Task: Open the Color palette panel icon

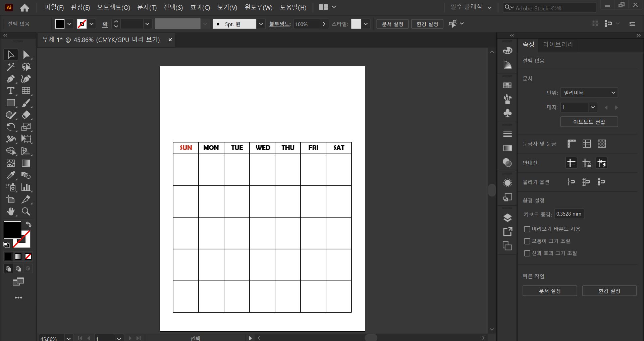Action: point(507,51)
